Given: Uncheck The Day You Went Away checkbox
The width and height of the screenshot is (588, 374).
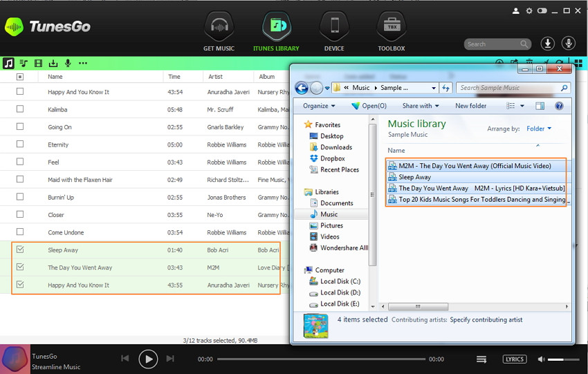Looking at the screenshot, I should point(20,267).
